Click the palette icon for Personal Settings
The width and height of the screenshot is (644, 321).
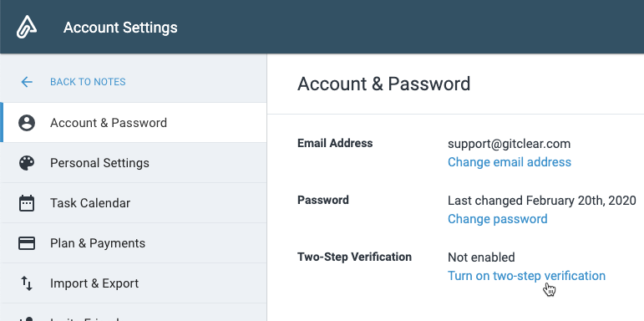pyautogui.click(x=27, y=163)
